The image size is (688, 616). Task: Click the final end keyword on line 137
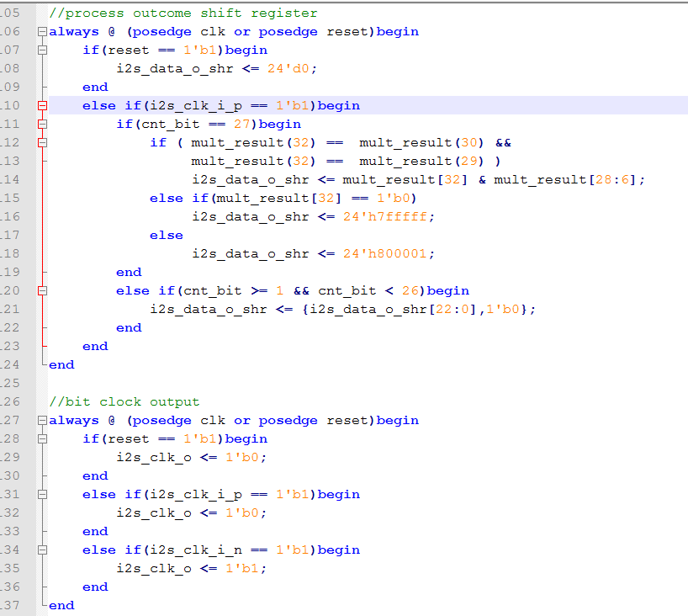(x=62, y=605)
